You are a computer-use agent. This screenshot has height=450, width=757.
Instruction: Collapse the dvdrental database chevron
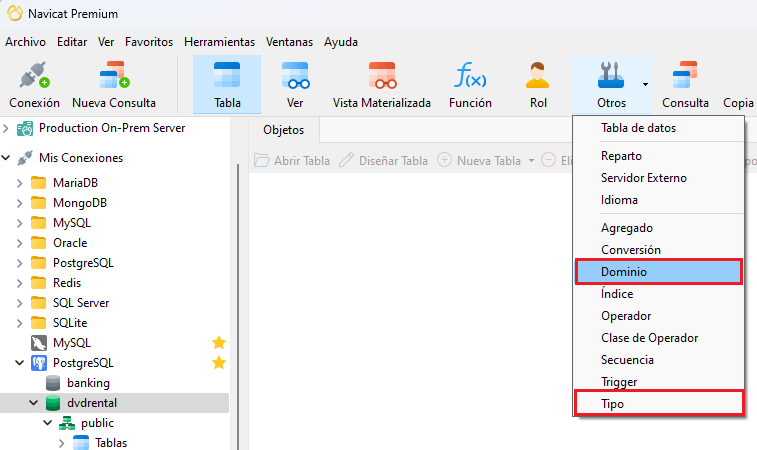pyautogui.click(x=34, y=403)
